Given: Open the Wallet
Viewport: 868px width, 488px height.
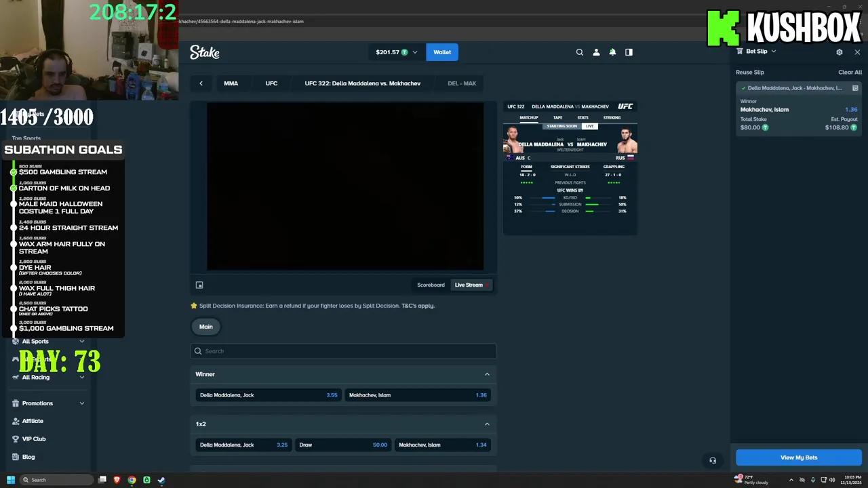Looking at the screenshot, I should click(x=442, y=52).
